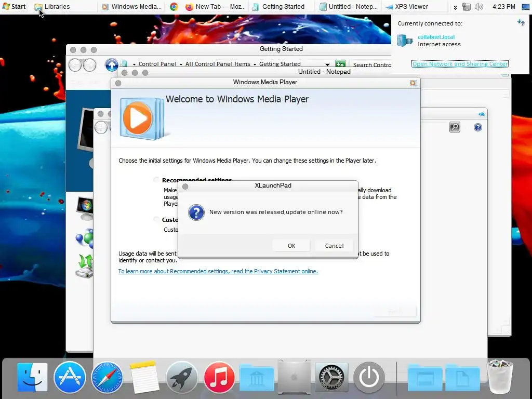
Task: Select the Custom settings radio button
Action: pyautogui.click(x=156, y=220)
